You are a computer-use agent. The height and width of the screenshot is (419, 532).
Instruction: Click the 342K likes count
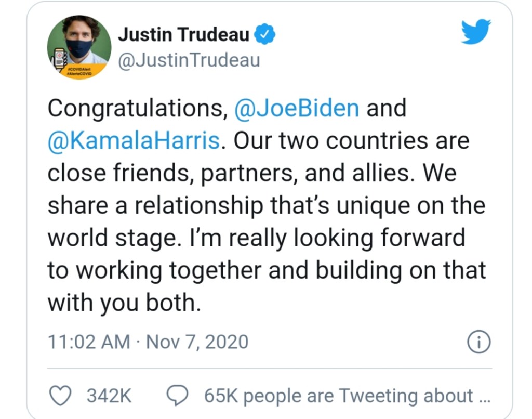click(109, 396)
